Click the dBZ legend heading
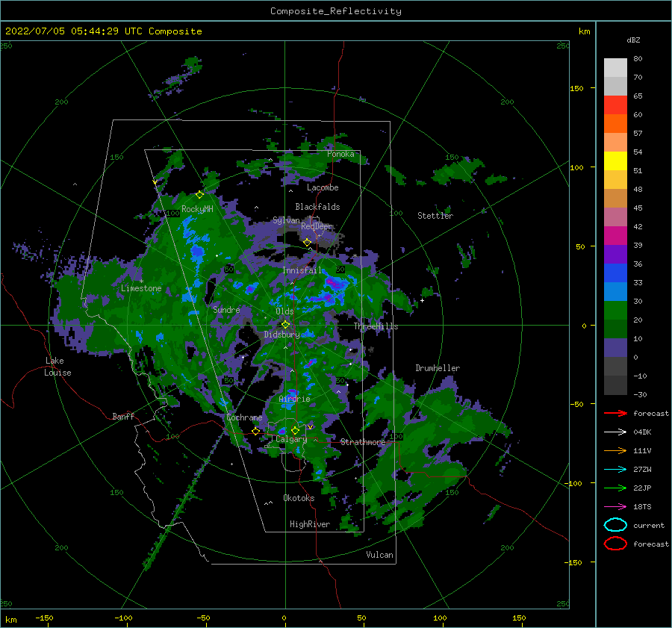Screen dimensions: 672x628 point(633,40)
